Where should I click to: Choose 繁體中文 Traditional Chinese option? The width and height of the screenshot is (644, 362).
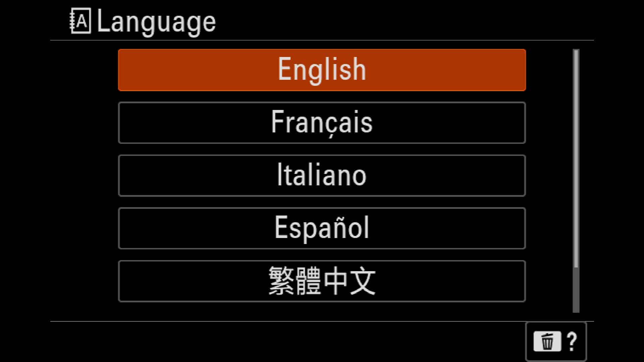(x=322, y=281)
